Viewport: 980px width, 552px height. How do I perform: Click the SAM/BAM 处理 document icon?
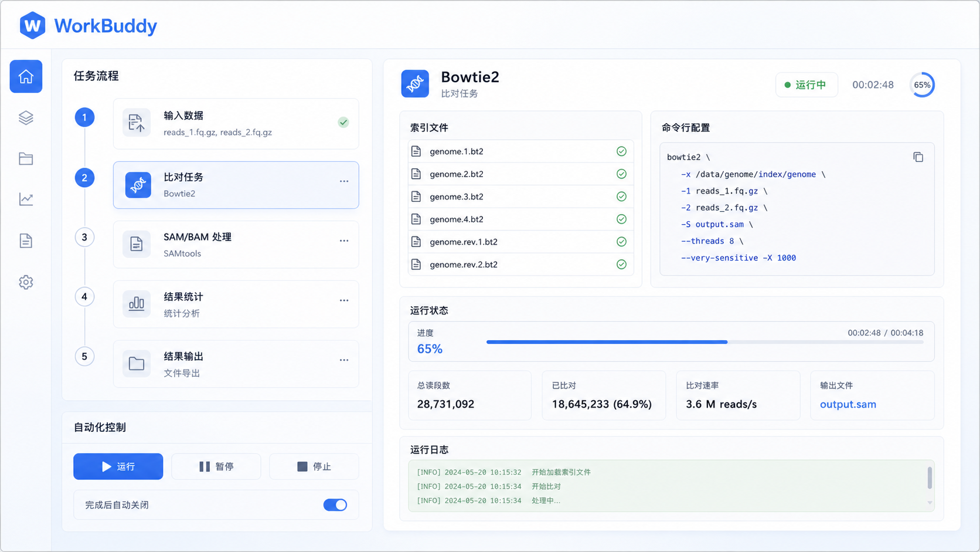[x=137, y=244]
